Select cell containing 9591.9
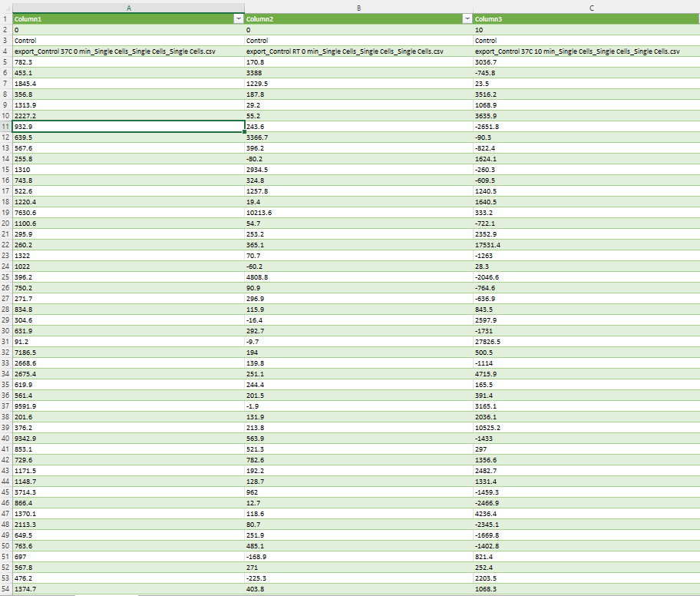This screenshot has width=700, height=596. [x=129, y=406]
